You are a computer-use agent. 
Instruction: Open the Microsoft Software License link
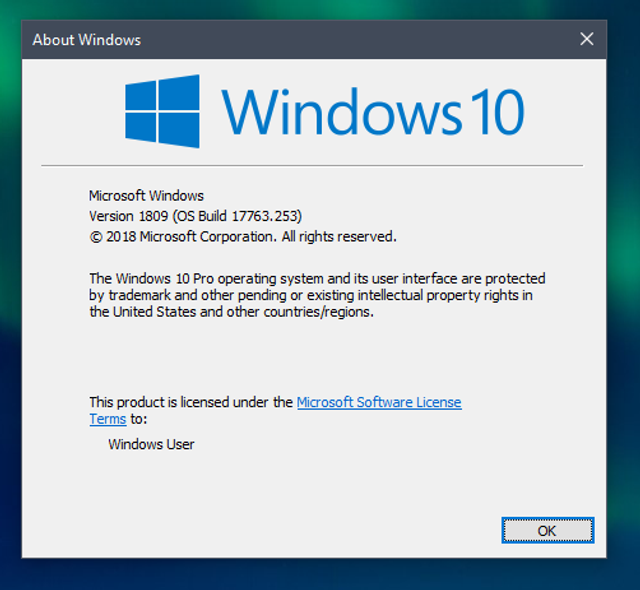click(379, 402)
